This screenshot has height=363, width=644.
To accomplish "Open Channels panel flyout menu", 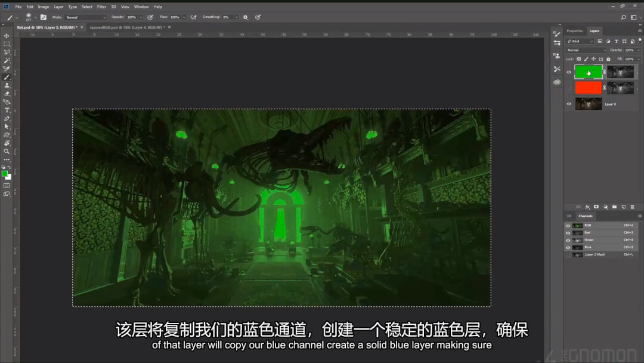I will (x=639, y=216).
